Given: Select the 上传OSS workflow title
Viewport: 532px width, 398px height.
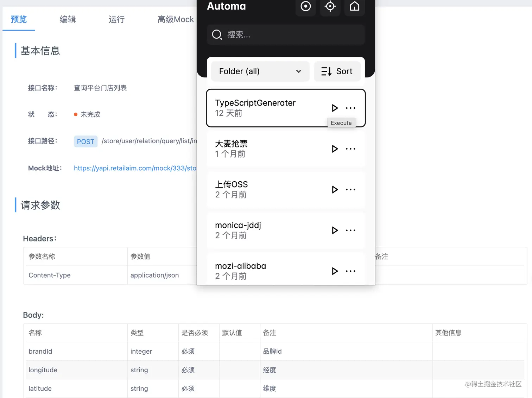Looking at the screenshot, I should pos(231,184).
